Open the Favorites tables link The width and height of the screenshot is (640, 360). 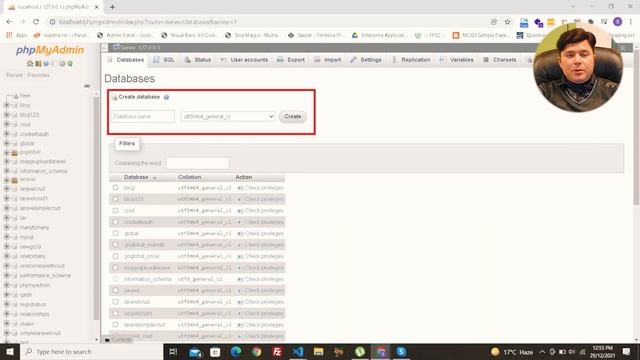pos(38,75)
